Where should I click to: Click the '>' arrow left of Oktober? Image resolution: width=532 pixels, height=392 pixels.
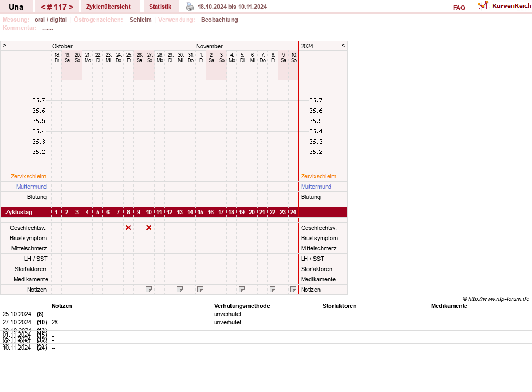4,45
